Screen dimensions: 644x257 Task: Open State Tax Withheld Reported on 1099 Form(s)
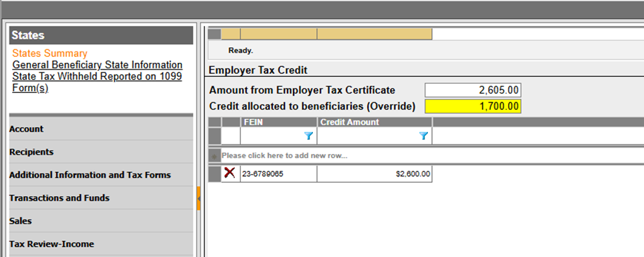(x=97, y=82)
